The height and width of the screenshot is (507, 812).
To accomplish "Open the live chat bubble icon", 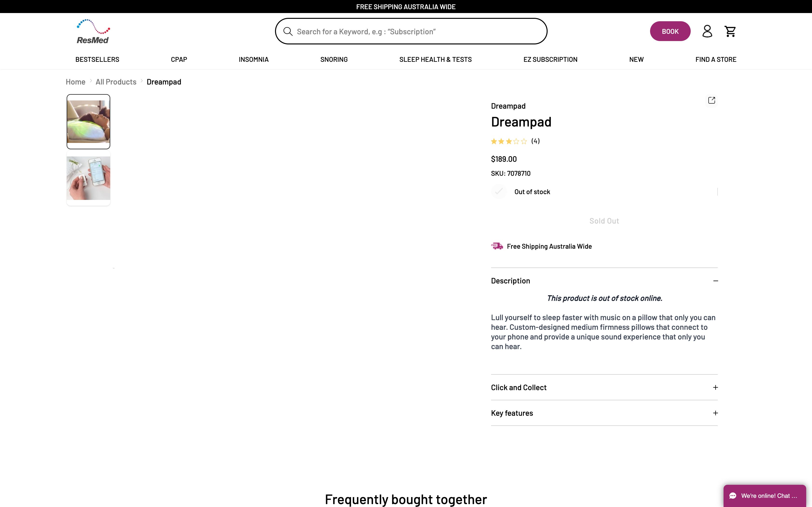I will pyautogui.click(x=733, y=496).
